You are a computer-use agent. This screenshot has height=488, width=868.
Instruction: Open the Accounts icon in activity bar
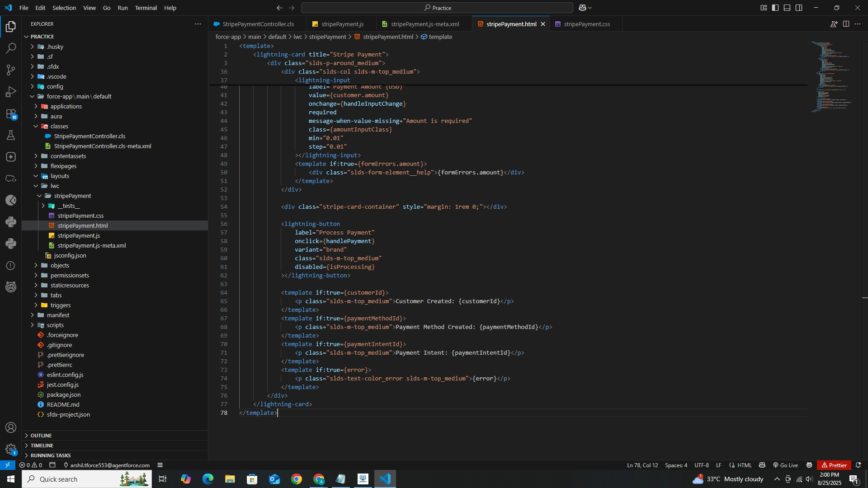click(x=11, y=427)
